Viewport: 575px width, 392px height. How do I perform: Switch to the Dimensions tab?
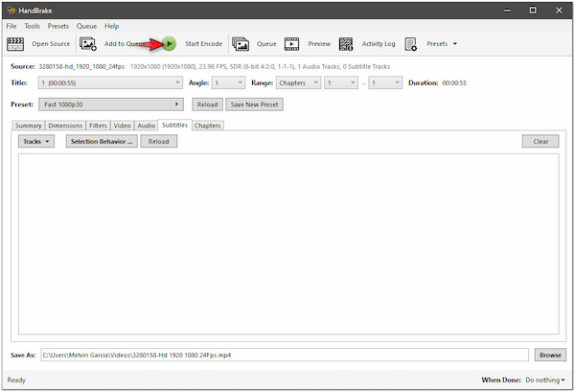pyautogui.click(x=65, y=126)
